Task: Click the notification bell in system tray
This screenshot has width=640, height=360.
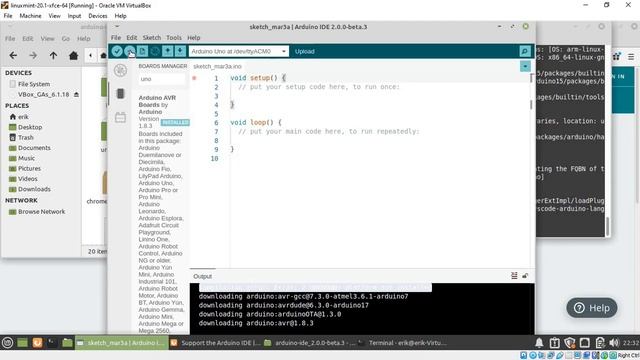Action: [x=539, y=343]
